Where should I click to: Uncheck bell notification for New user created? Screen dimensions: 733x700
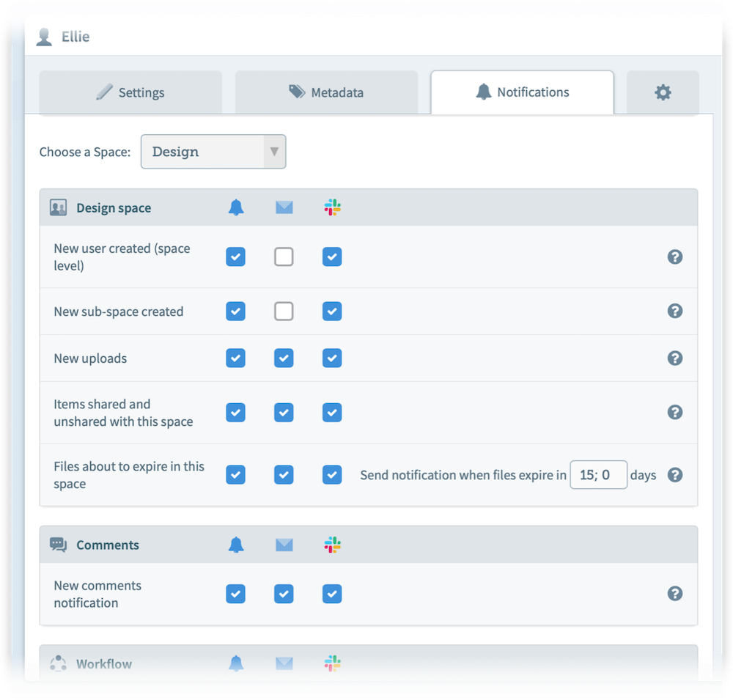tap(235, 257)
